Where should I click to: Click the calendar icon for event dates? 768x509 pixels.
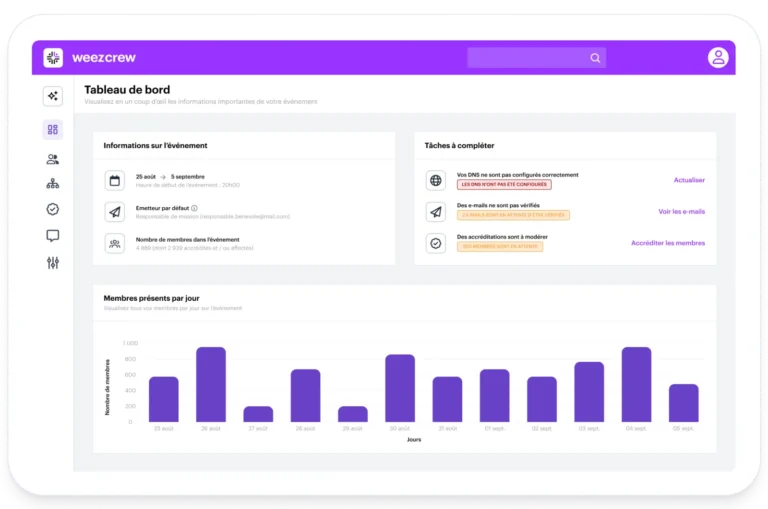[x=115, y=180]
